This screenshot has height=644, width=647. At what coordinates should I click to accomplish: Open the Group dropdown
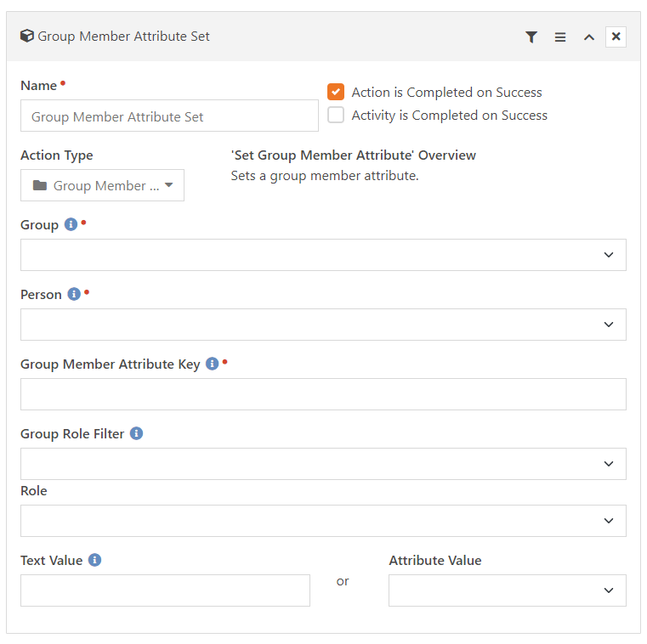(x=323, y=255)
